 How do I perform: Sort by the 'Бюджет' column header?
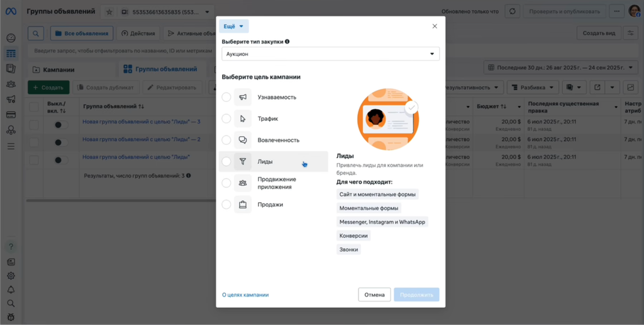tap(492, 106)
